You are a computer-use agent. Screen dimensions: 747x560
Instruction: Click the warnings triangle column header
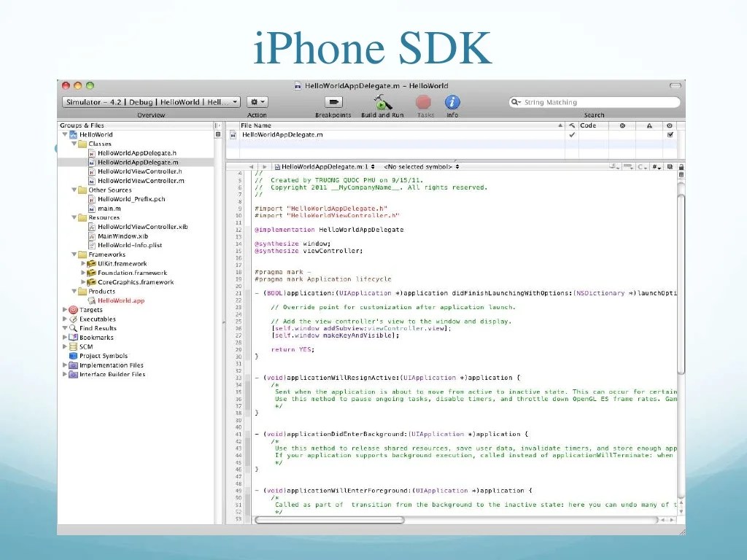coord(649,125)
